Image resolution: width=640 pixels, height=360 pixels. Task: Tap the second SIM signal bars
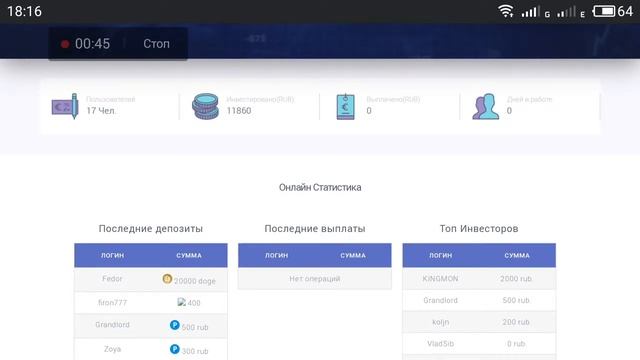click(567, 11)
